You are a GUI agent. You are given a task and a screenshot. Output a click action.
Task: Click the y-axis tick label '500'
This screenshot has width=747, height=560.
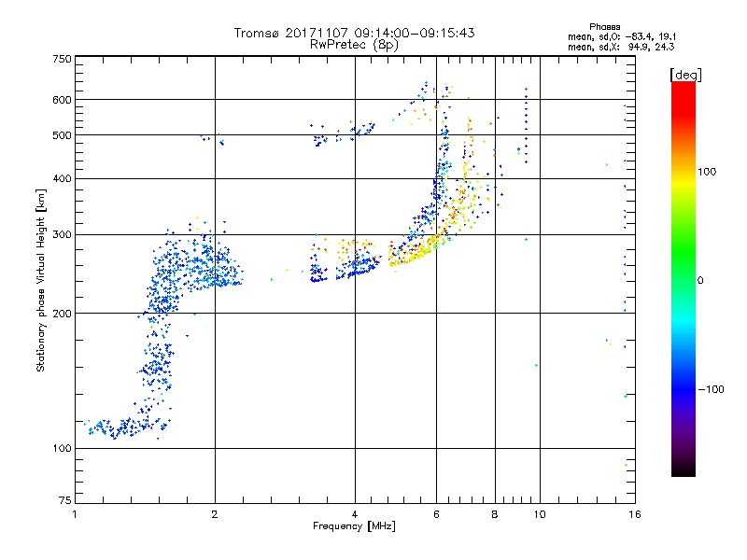pyautogui.click(x=62, y=135)
